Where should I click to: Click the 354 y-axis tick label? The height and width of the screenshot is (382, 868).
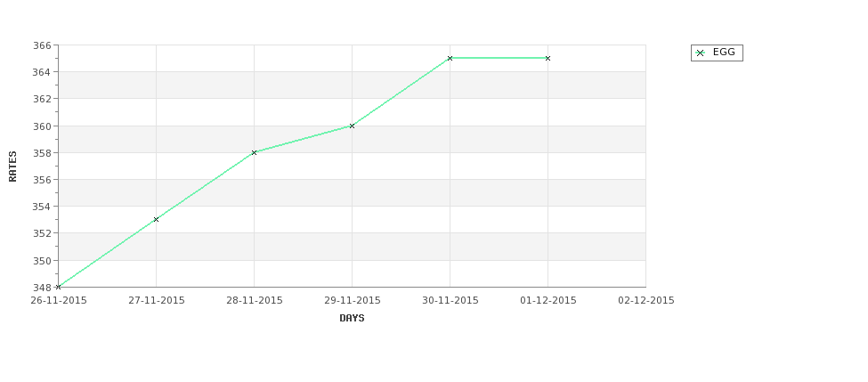42,207
